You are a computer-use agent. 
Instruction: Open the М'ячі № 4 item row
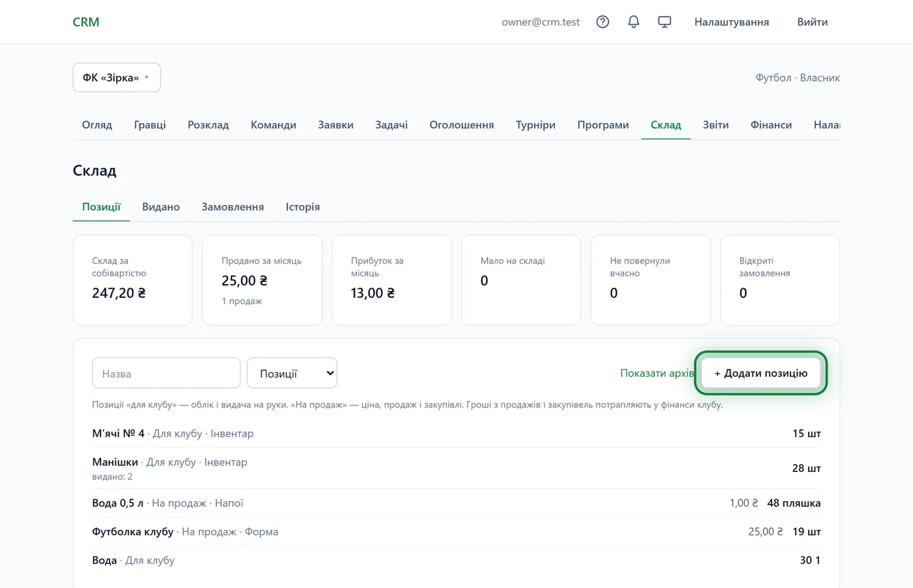[456, 434]
